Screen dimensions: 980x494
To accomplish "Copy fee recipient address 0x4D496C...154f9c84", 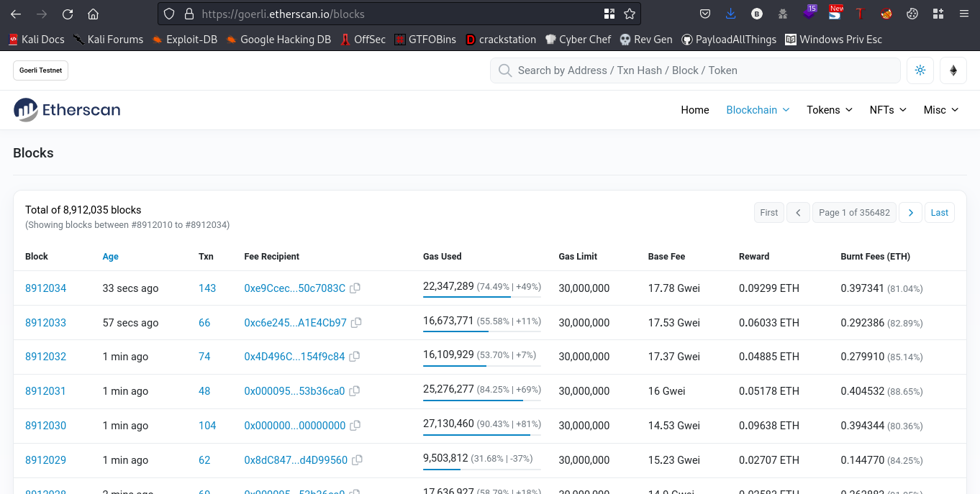I will pyautogui.click(x=354, y=357).
